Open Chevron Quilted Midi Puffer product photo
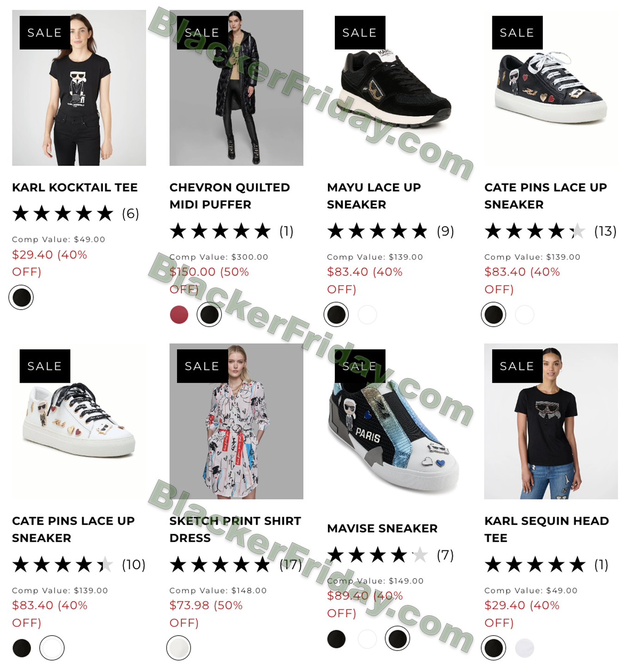Viewport: 624px width, 672px height. pyautogui.click(x=236, y=88)
